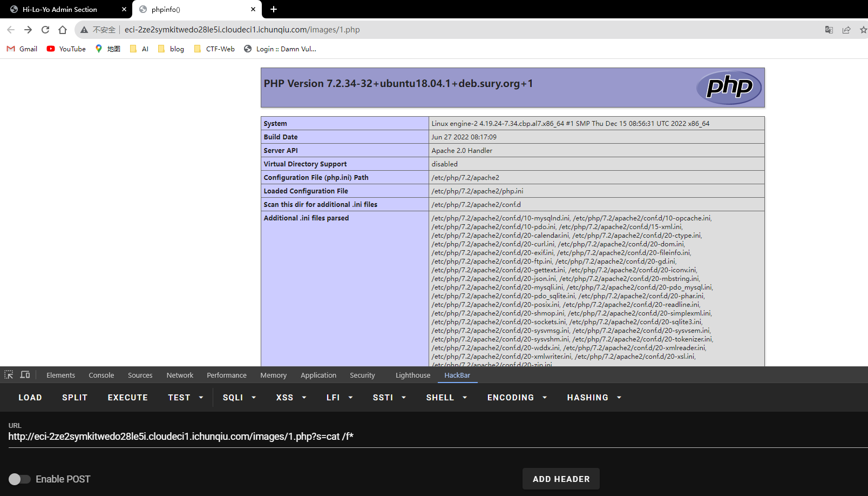The height and width of the screenshot is (496, 868).
Task: Switch to the Elements DevTools tab
Action: [x=60, y=375]
